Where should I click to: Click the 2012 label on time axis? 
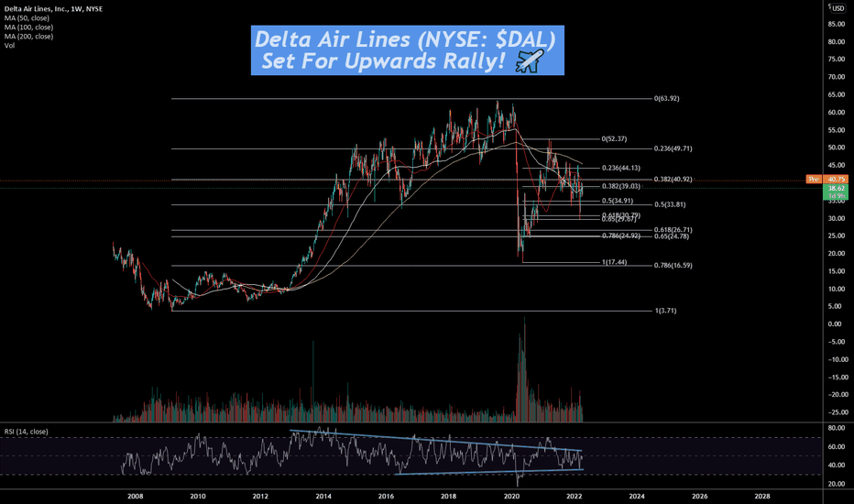coord(260,497)
